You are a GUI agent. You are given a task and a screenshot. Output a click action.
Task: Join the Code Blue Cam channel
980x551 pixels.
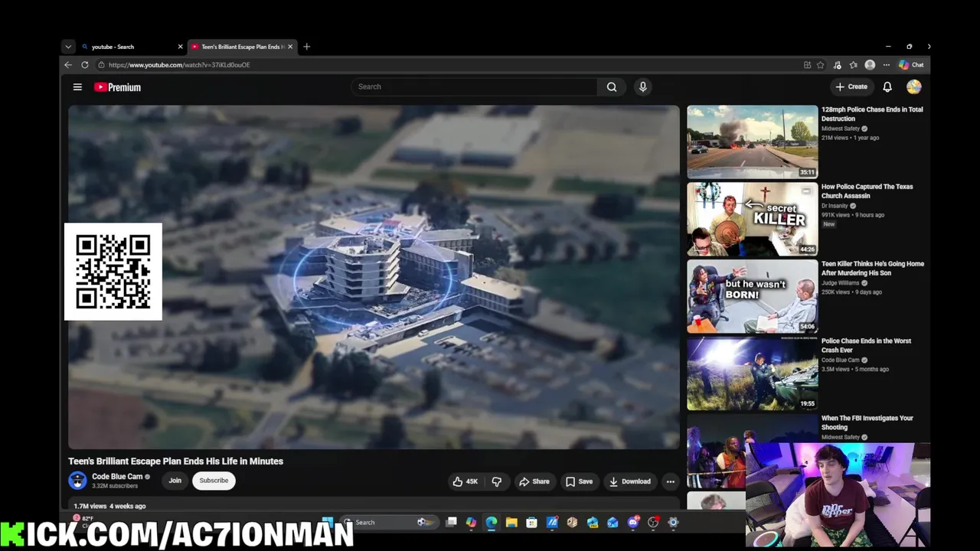point(175,481)
